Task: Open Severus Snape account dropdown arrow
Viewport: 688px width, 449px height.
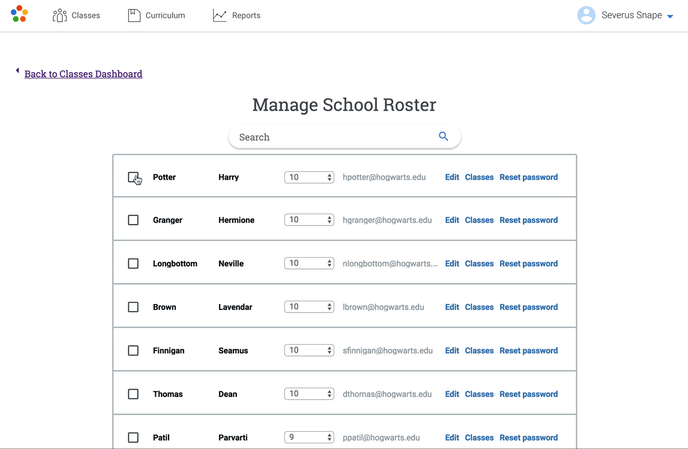Action: [670, 16]
